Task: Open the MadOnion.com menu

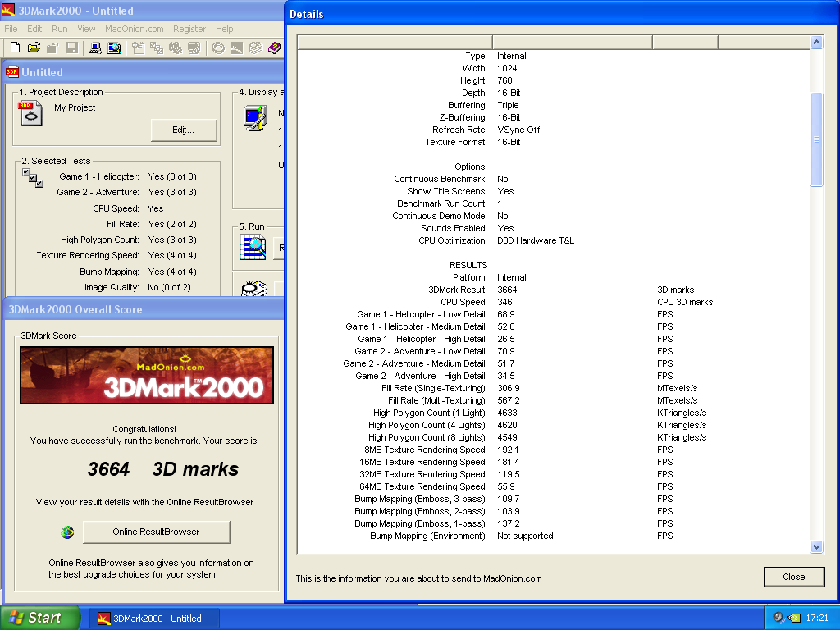Action: click(134, 29)
